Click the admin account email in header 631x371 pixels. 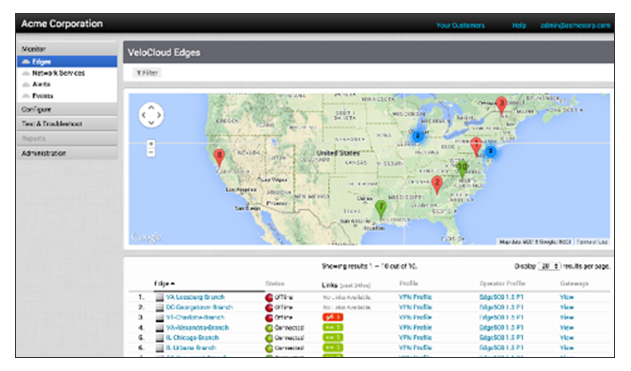575,25
